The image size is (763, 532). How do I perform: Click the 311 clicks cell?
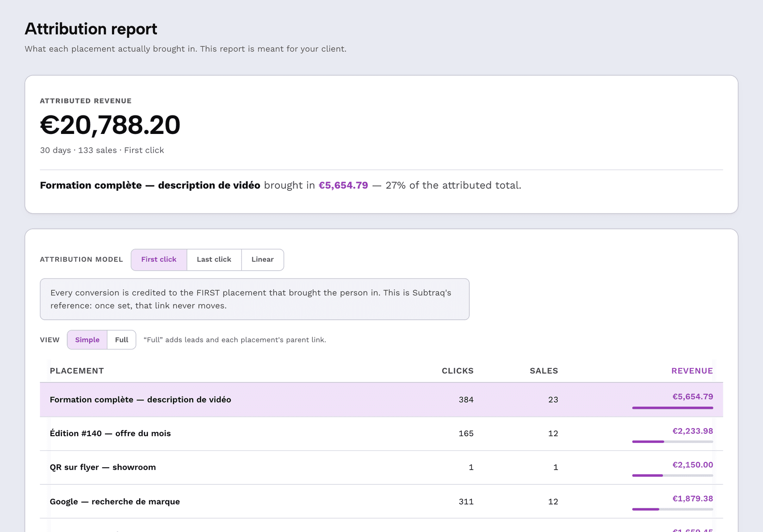466,501
